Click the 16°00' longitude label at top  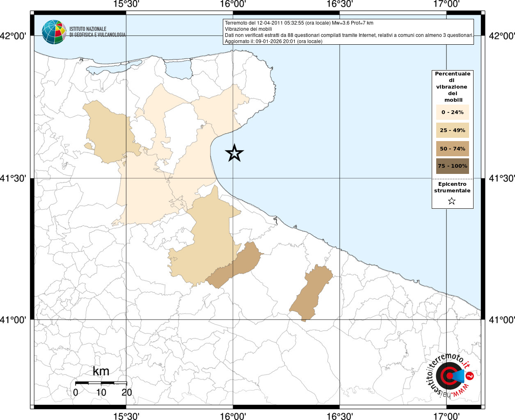click(233, 5)
